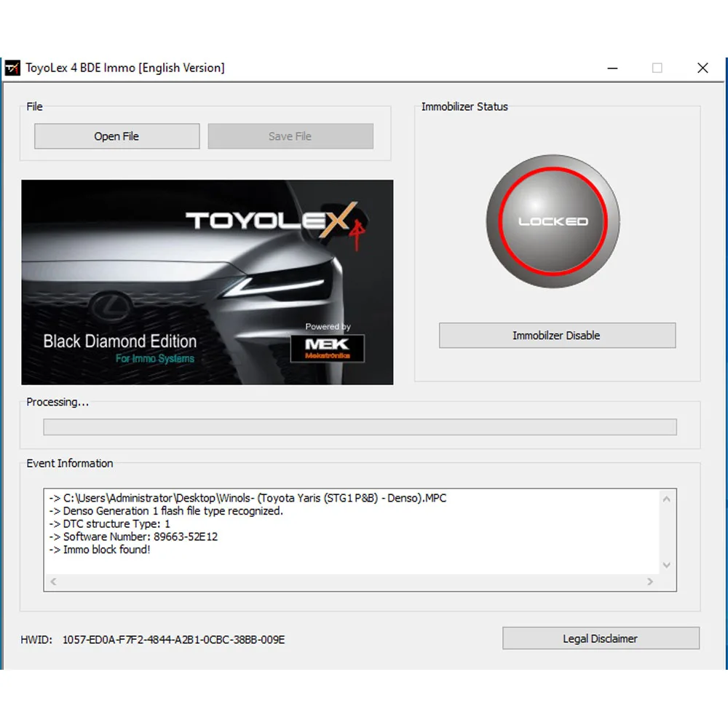Close the ToyoLex window

(x=703, y=68)
